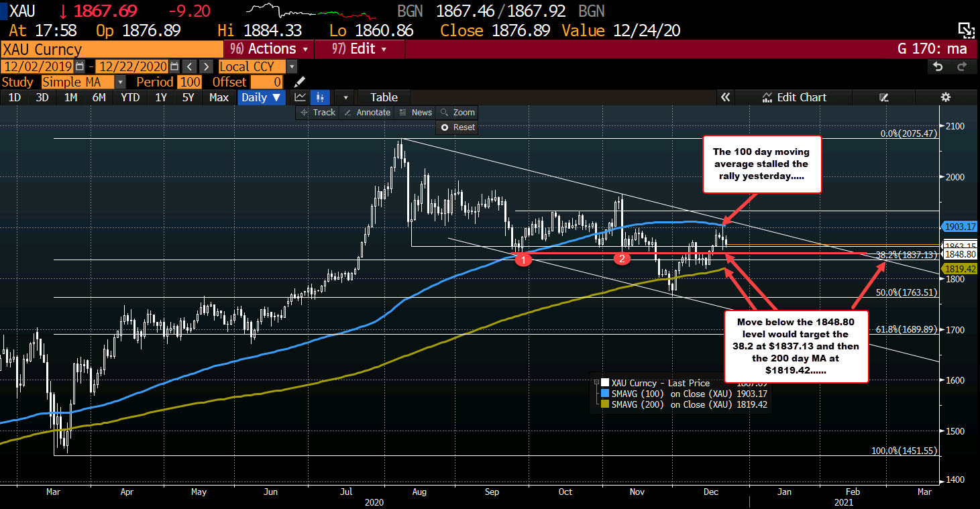
Task: Switch to Table view
Action: click(x=384, y=97)
